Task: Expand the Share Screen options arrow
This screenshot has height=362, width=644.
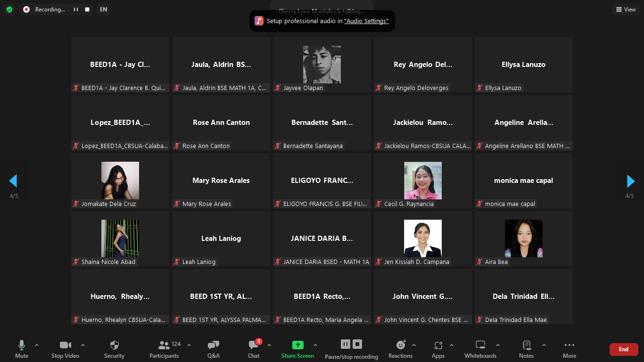Action: [x=315, y=345]
